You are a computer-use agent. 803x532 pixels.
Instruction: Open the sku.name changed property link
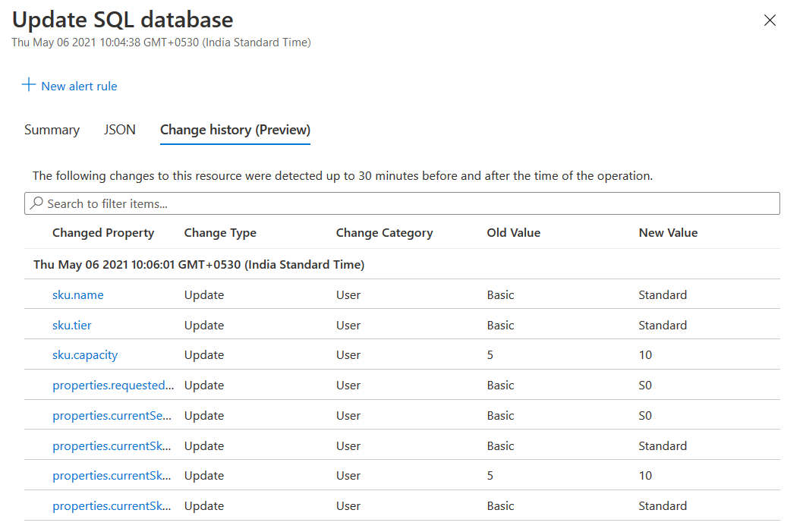[77, 294]
